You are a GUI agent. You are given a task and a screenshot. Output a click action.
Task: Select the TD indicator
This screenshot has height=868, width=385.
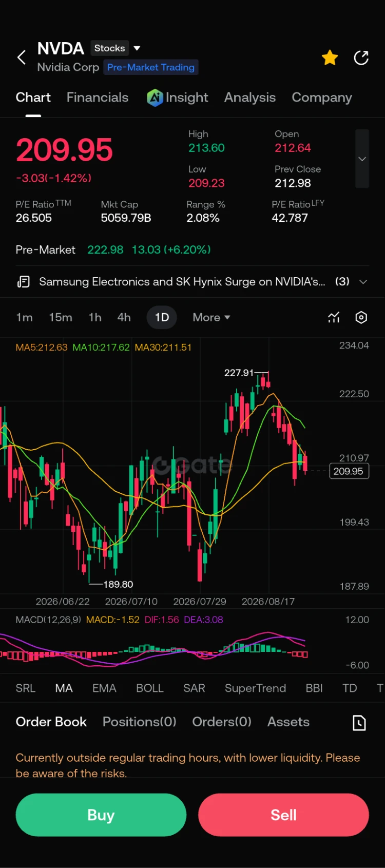[350, 688]
